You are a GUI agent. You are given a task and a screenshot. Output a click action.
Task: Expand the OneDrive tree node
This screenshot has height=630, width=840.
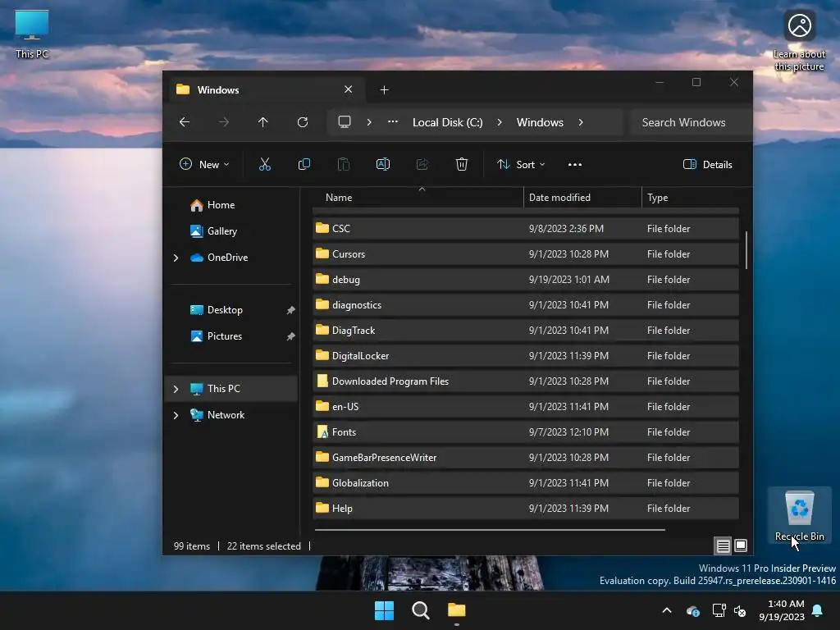pos(176,258)
